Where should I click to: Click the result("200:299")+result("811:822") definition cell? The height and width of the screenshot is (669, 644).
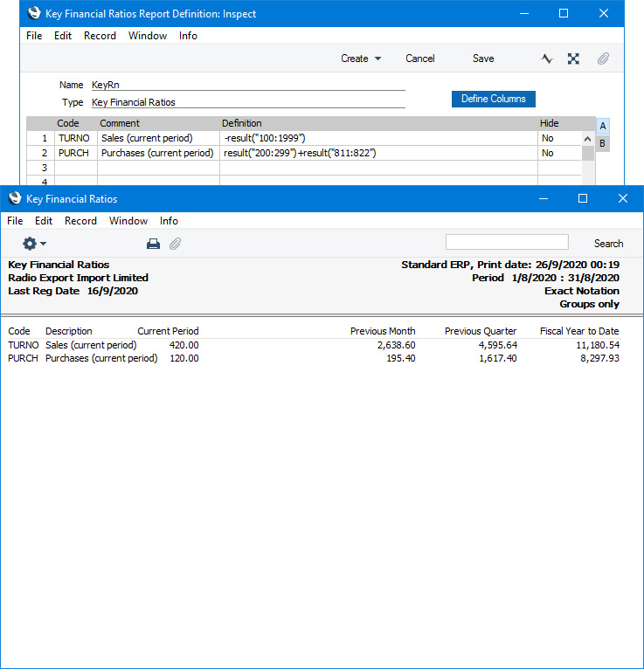(378, 153)
